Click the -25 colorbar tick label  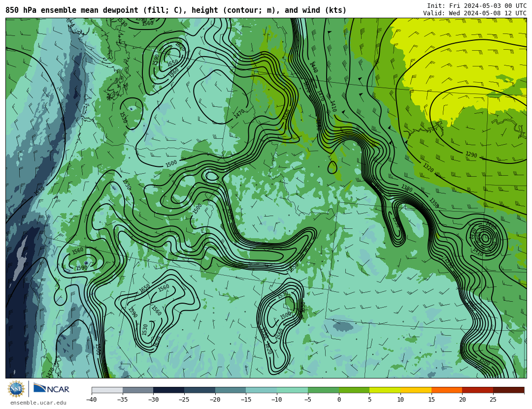click(184, 400)
